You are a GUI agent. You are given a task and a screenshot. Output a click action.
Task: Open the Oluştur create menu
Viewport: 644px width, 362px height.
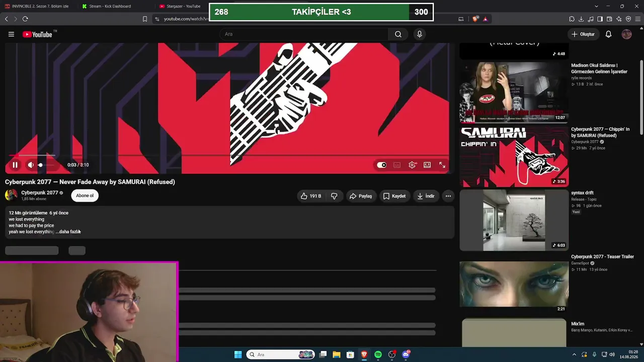pos(583,34)
